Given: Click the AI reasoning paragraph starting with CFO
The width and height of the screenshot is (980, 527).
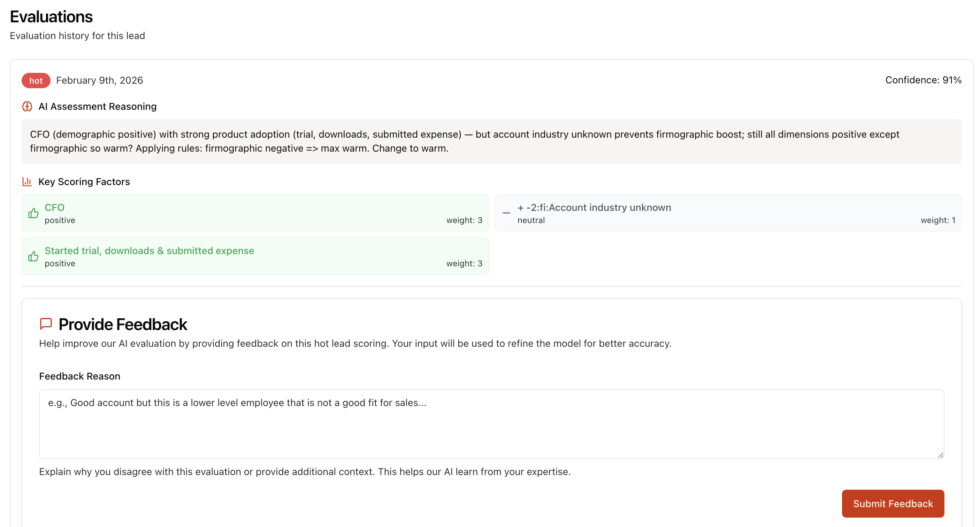Looking at the screenshot, I should tap(465, 141).
